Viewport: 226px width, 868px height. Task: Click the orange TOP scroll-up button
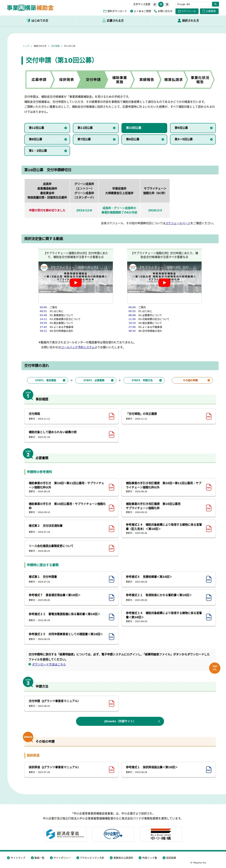[x=215, y=668]
